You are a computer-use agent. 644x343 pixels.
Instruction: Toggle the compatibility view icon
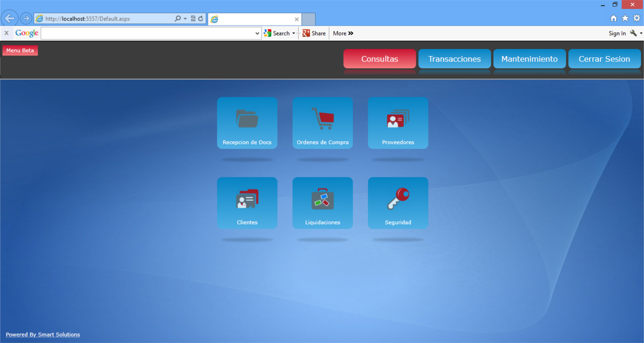tap(193, 19)
